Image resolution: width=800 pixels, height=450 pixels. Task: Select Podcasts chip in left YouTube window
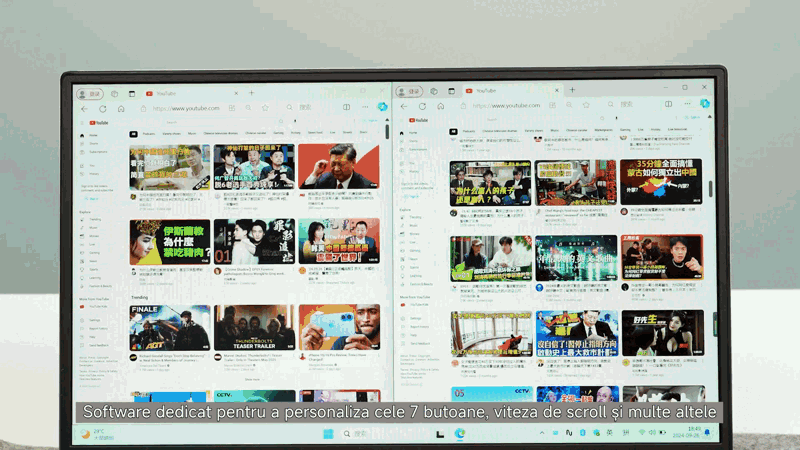coord(148,134)
